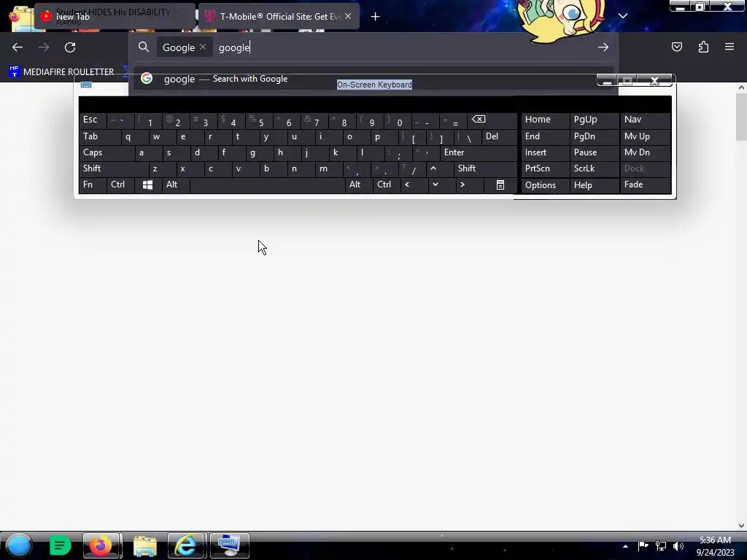747x560 pixels.
Task: Open File Explorer from the taskbar
Action: tap(145, 545)
